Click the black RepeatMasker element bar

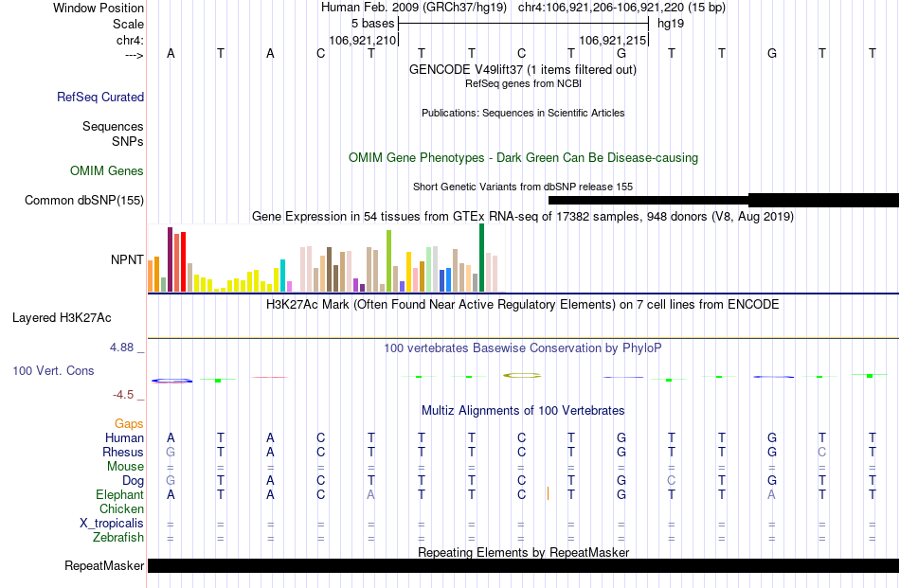click(524, 565)
